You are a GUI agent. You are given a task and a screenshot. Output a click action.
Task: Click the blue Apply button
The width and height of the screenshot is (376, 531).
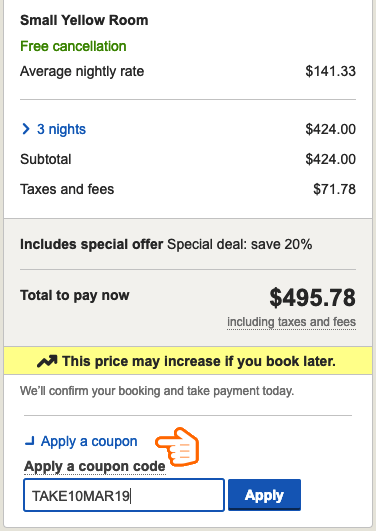pyautogui.click(x=264, y=495)
